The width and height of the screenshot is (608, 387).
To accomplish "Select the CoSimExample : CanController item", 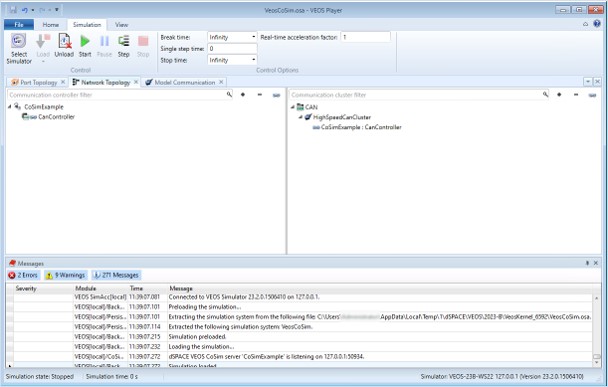I will (x=361, y=127).
